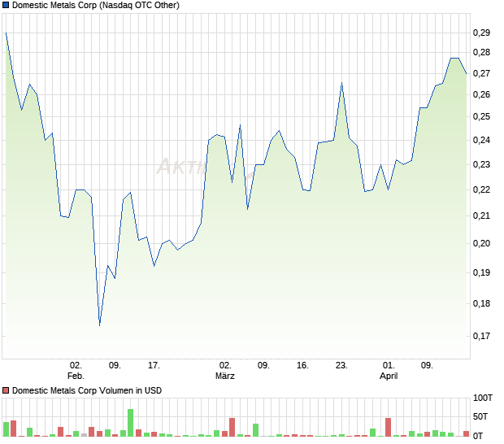Screen dimensions: 504x444
Task: Click the 0,22 price axis label
Action: (x=481, y=189)
